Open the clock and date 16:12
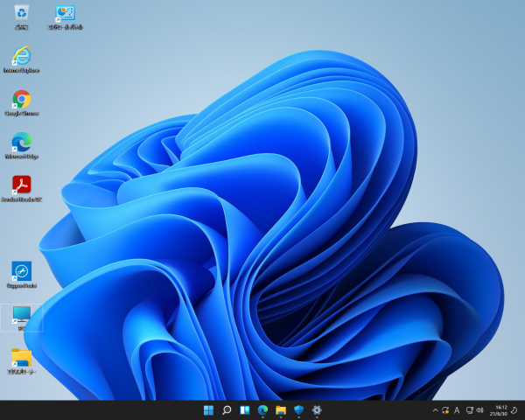 point(498,410)
